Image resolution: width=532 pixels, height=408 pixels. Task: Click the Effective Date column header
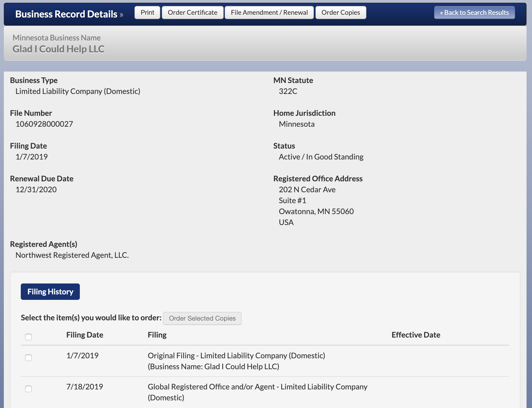tap(416, 335)
